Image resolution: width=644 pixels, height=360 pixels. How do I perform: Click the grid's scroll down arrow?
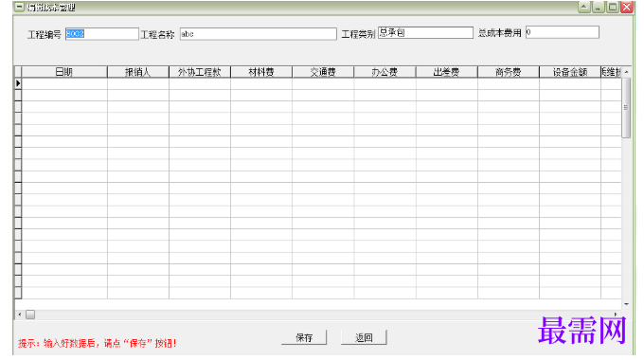point(626,304)
